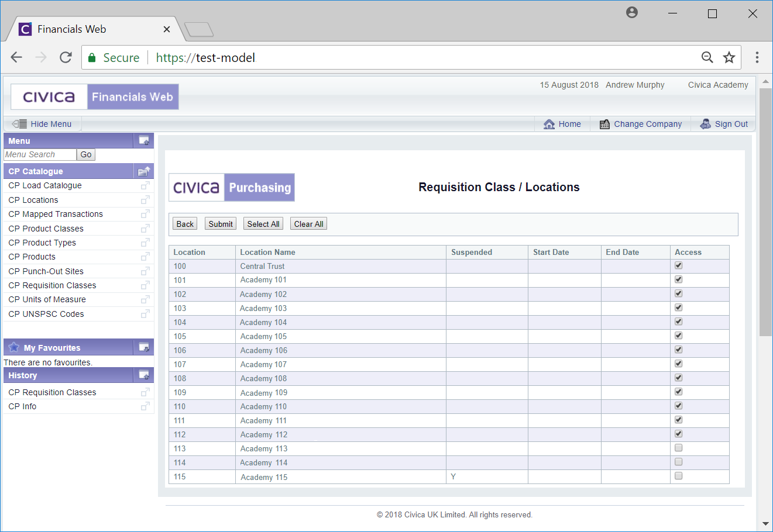Open CP UNSPSC Codes new-window icon
This screenshot has width=773, height=532.
(x=145, y=314)
